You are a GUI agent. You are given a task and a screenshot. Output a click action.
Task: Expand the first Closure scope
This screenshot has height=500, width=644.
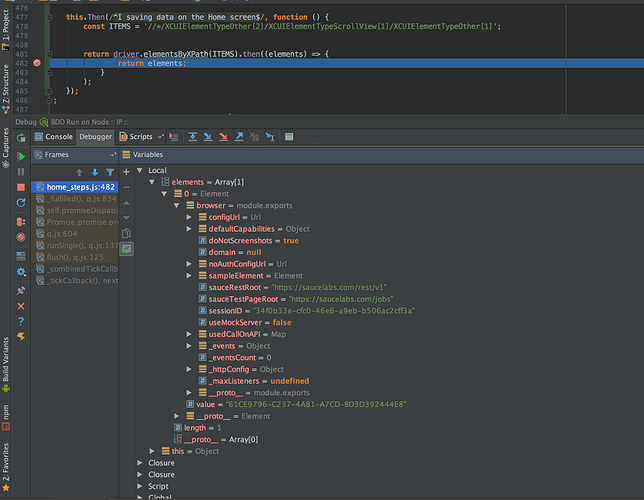(140, 463)
